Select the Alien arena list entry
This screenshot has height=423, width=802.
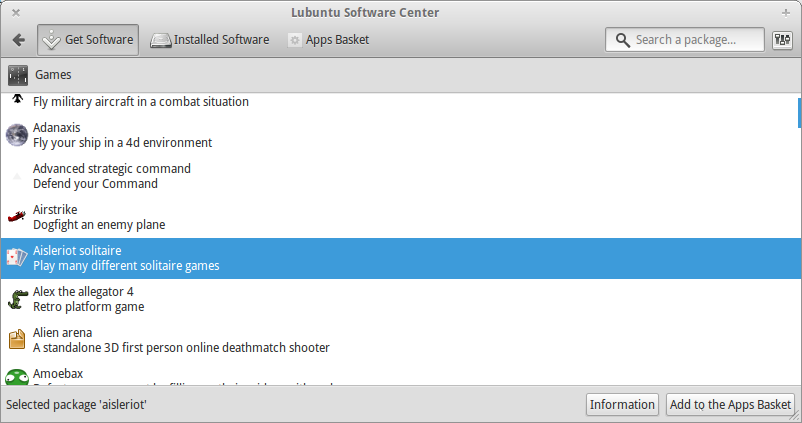point(180,340)
